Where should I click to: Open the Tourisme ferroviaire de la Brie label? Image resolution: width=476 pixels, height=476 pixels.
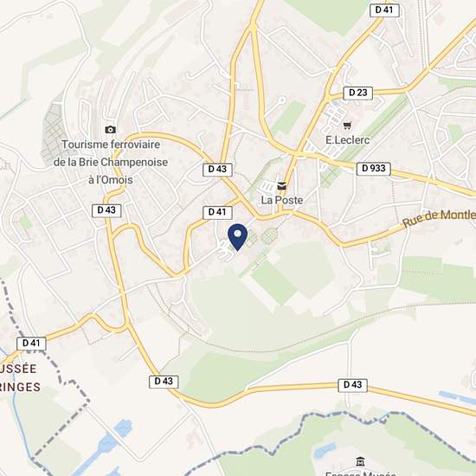[x=111, y=162]
